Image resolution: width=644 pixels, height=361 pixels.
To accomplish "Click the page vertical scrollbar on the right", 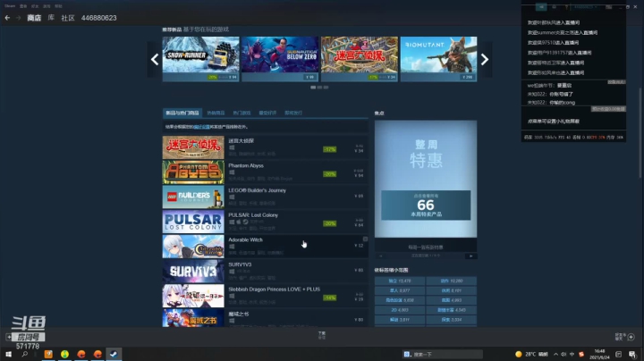I will (640, 133).
